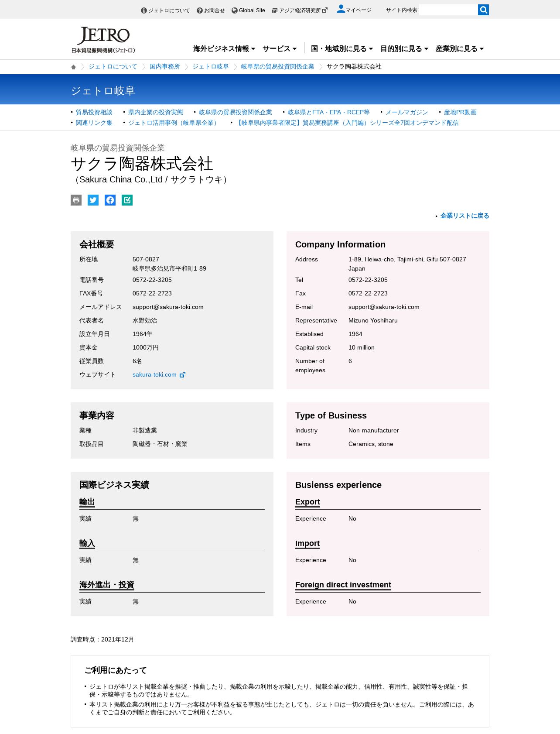Click the ジェトロ岐阜 banner heading
Screen dimensions: 560x734
(x=103, y=91)
